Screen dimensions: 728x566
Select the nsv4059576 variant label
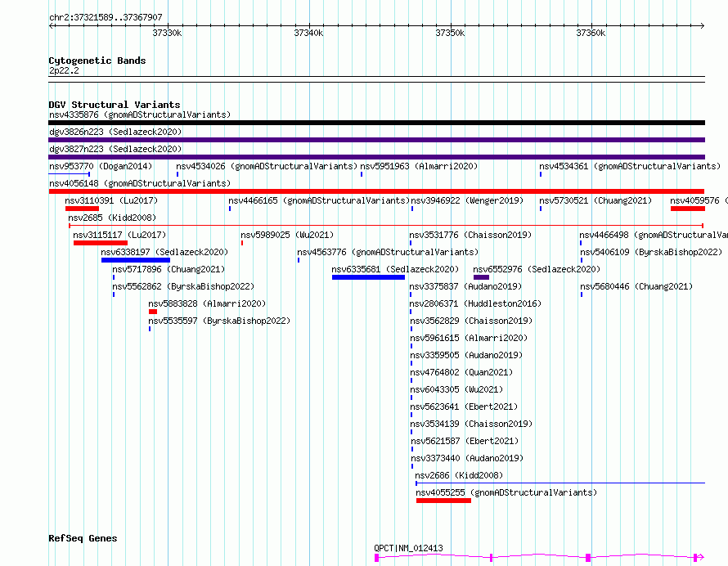point(699,200)
